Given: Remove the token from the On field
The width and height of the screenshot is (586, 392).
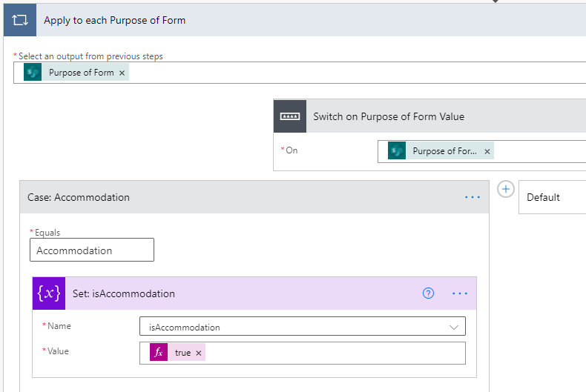Looking at the screenshot, I should (487, 151).
